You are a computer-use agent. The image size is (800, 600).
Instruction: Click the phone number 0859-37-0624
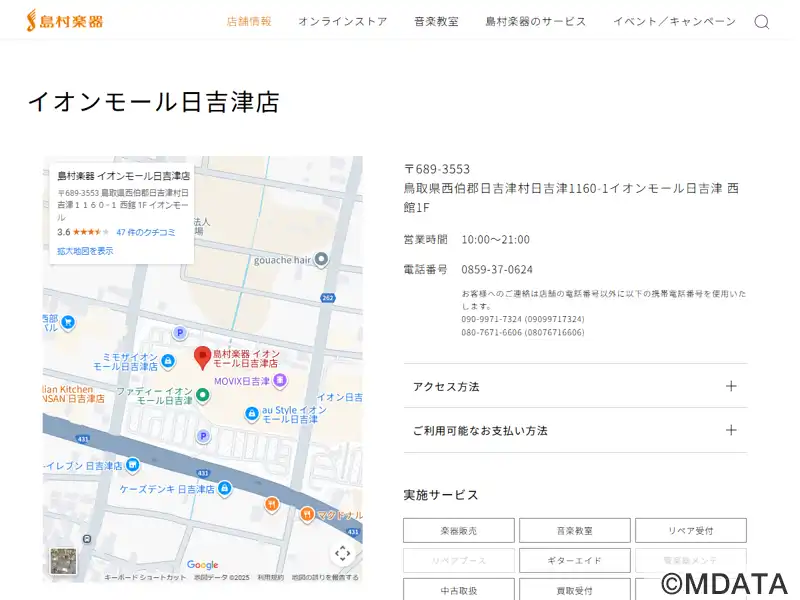coord(497,269)
